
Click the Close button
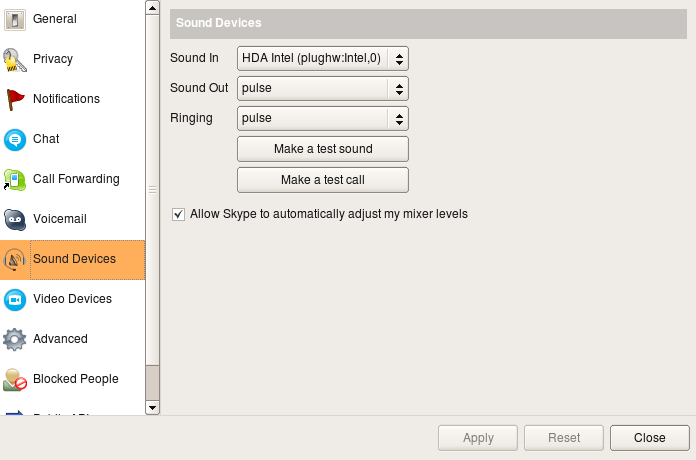click(649, 438)
